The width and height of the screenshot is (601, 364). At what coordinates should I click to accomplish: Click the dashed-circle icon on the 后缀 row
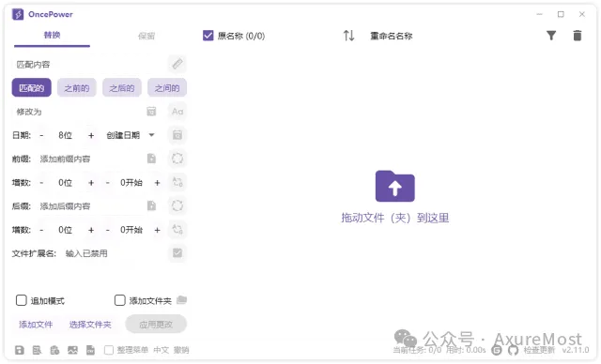pos(177,205)
